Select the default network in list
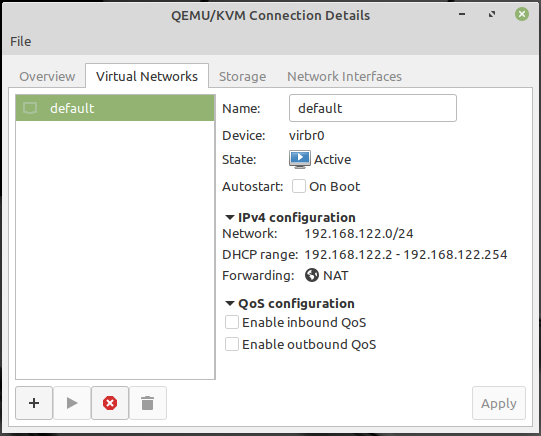Viewport: 541px width, 436px height. coord(115,108)
